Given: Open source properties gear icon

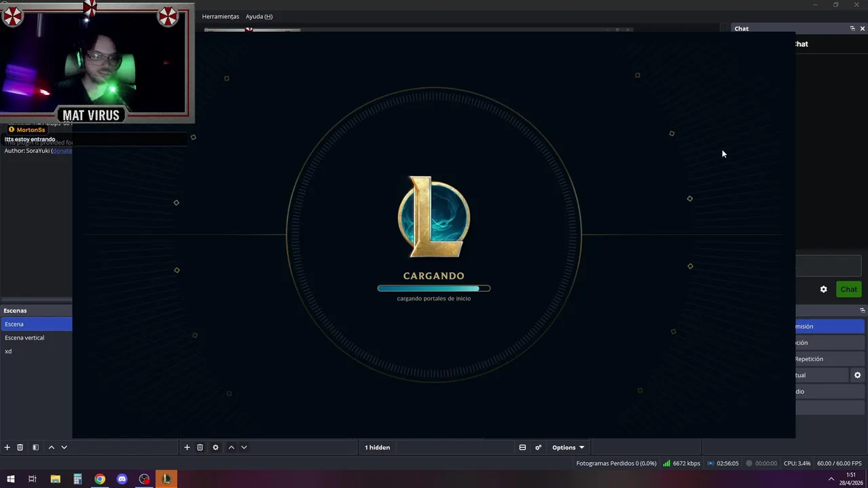Looking at the screenshot, I should (x=216, y=447).
